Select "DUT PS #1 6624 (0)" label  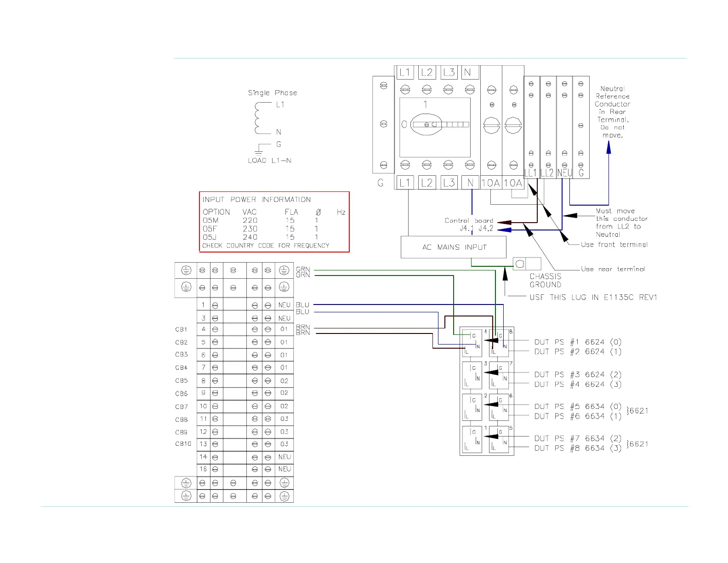(x=578, y=342)
